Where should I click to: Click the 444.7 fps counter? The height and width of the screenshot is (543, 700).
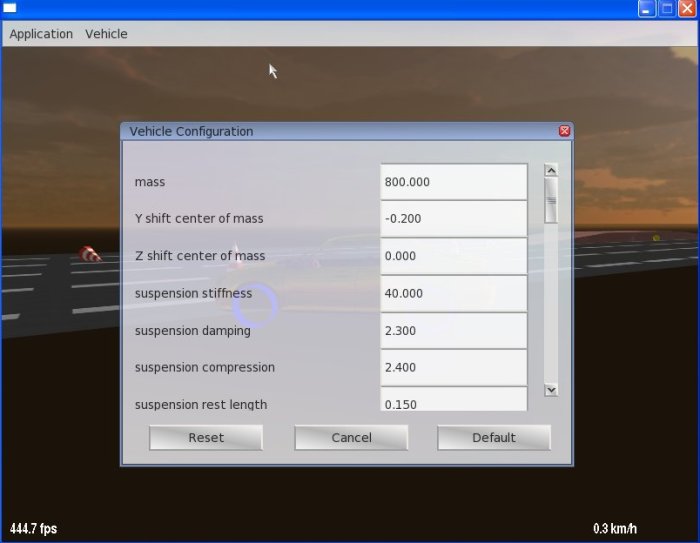pyautogui.click(x=33, y=529)
